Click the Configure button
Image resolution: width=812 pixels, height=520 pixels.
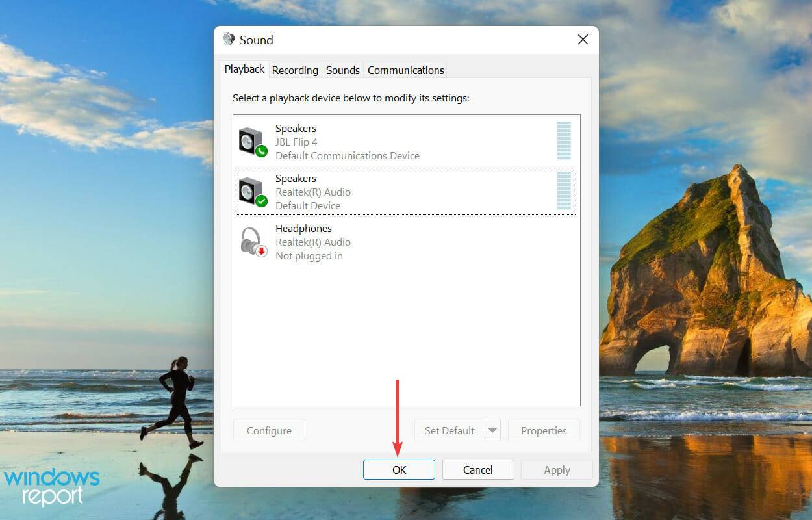pos(268,430)
